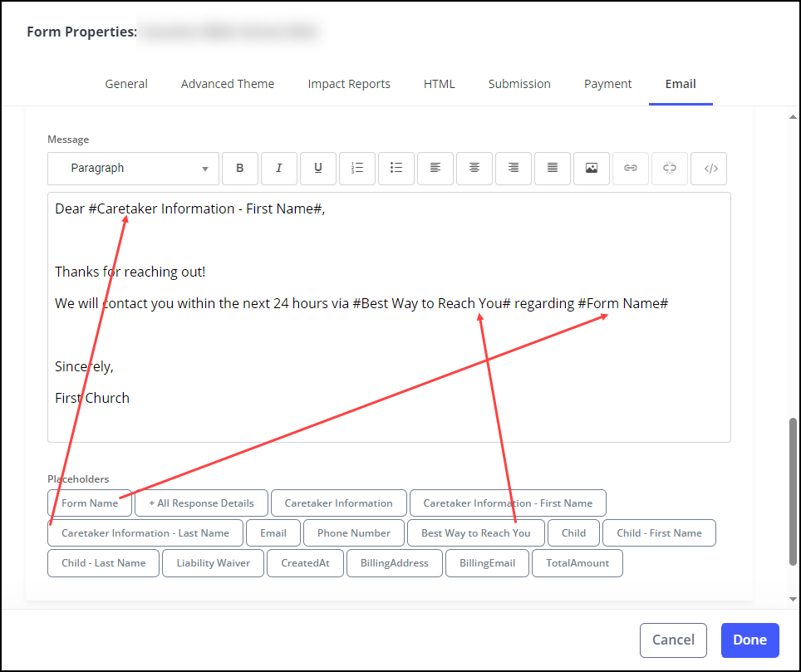Insert an image into the message

(592, 169)
